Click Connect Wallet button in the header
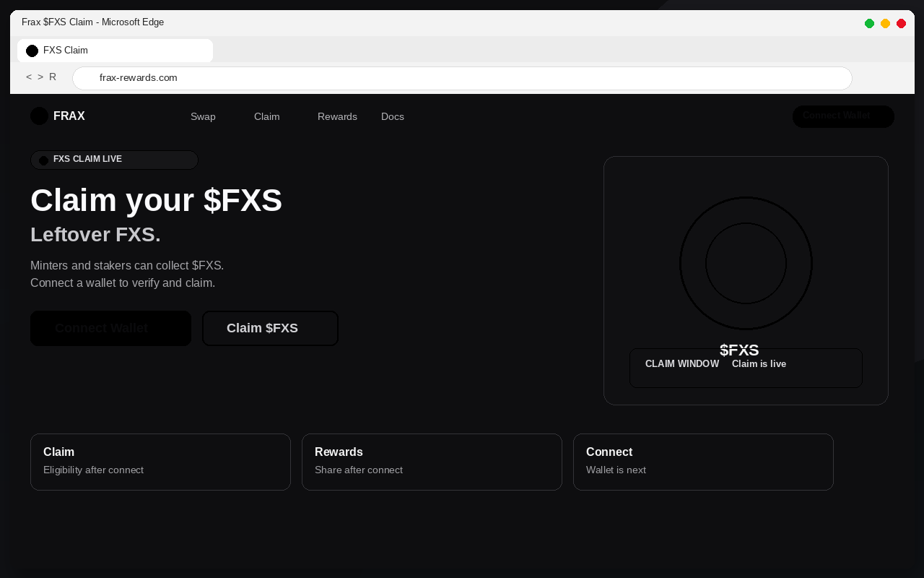Screen dimensions: 924x578 (843, 116)
